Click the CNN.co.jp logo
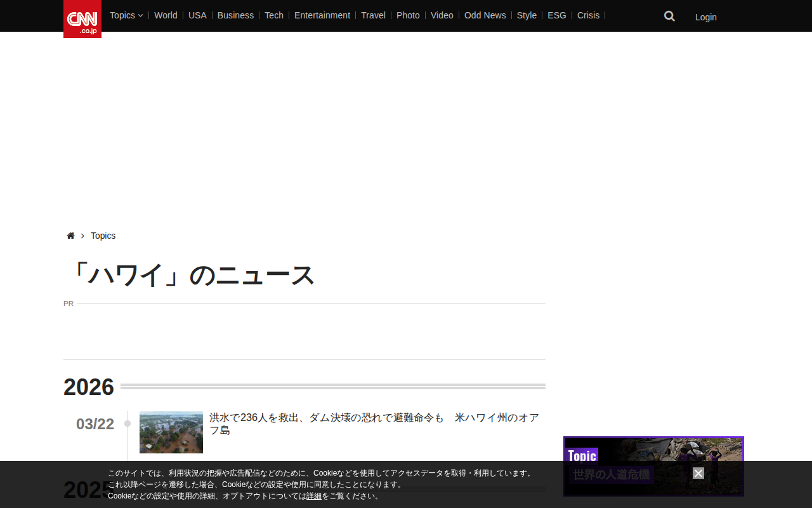Viewport: 812px width, 508px height. tap(82, 19)
